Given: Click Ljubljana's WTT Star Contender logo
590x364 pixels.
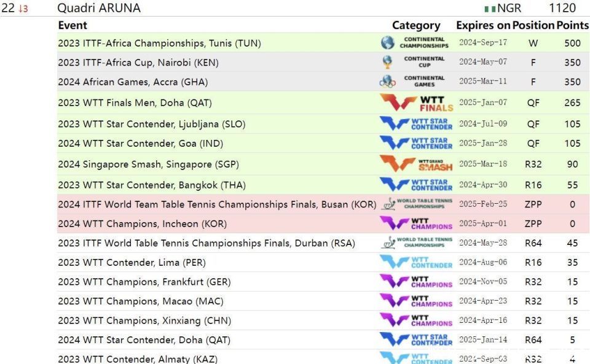Looking at the screenshot, I should pos(416,124).
